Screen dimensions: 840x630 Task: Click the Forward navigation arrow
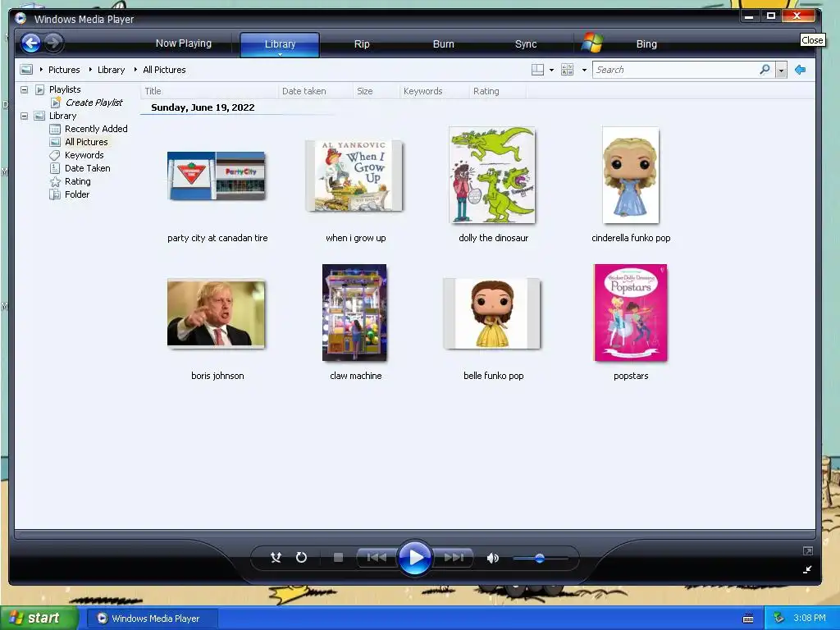[x=53, y=43]
